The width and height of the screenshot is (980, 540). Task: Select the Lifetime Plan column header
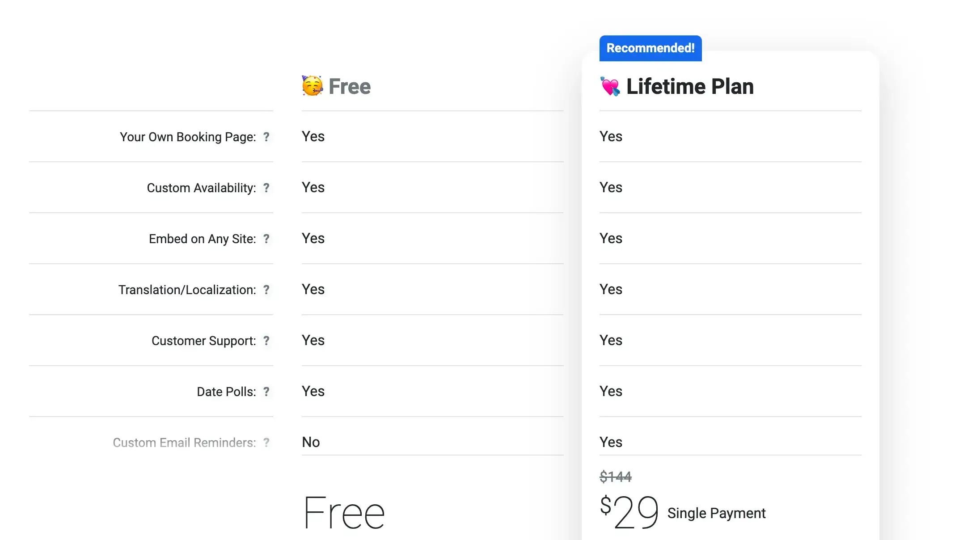click(691, 86)
